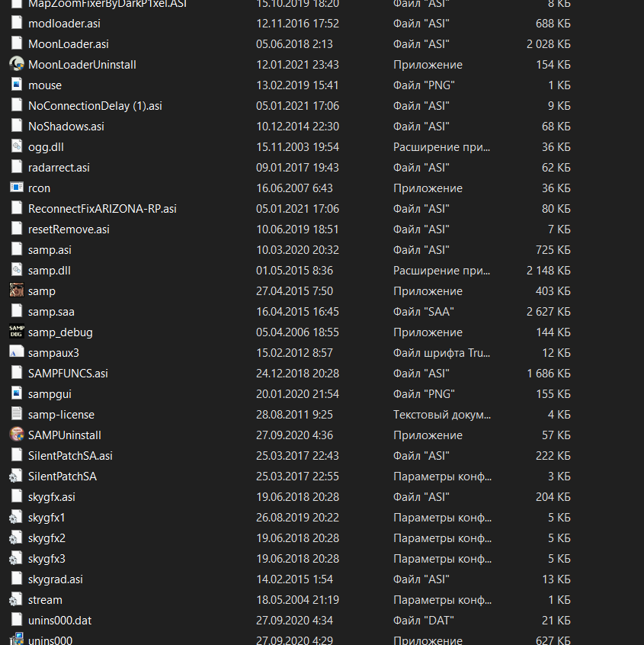
Task: Click the samp-license text document icon
Action: click(17, 413)
